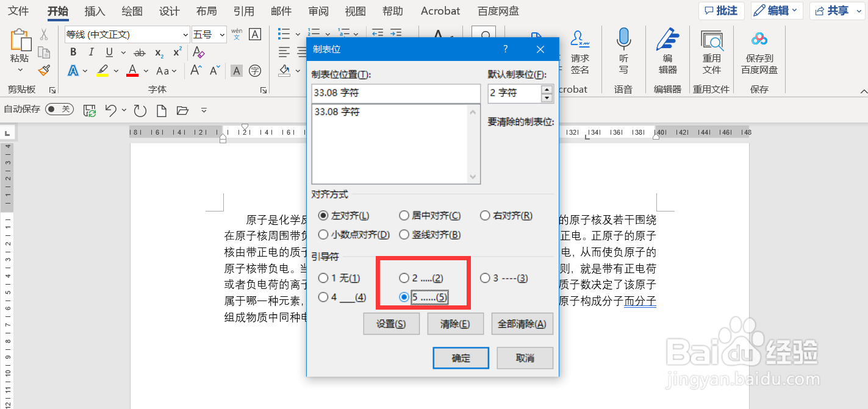This screenshot has height=409, width=868.
Task: Pick the red font color swatch
Action: tap(133, 71)
